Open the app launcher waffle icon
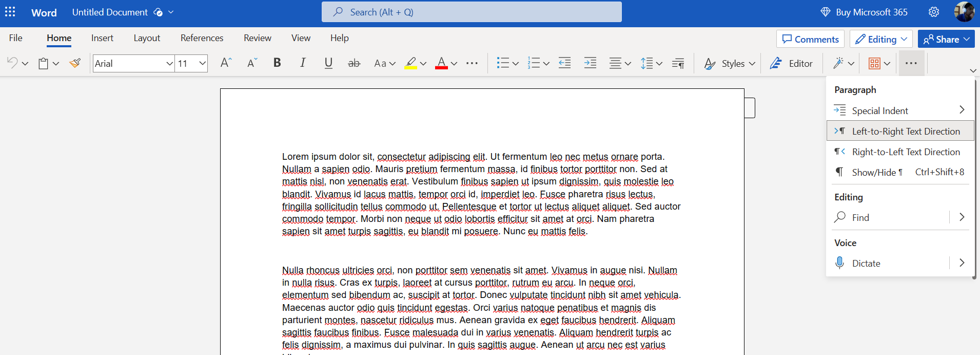The image size is (980, 355). tap(10, 12)
